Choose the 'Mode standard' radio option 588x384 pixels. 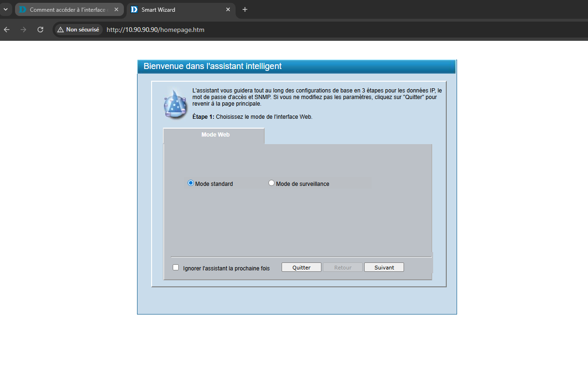pos(191,183)
